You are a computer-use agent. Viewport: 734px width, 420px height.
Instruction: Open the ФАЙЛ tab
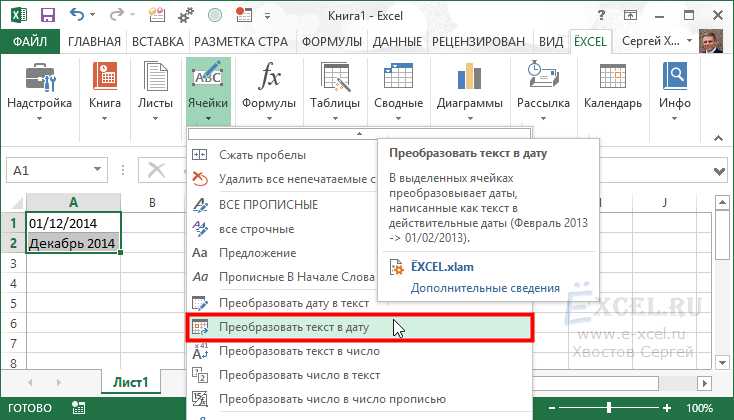(x=30, y=42)
